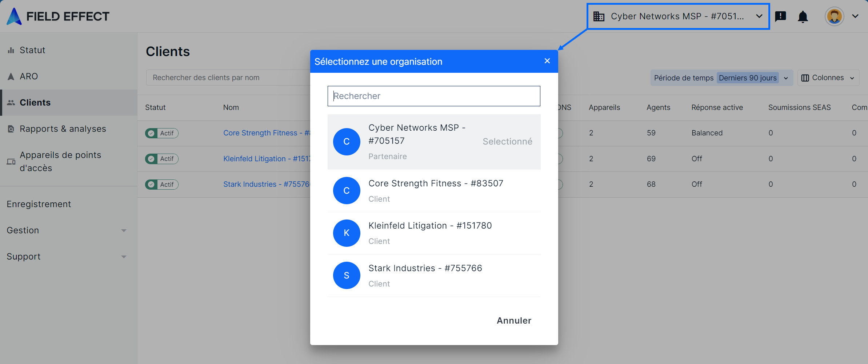Click the Field Effect logo
The width and height of the screenshot is (868, 364).
pos(58,16)
